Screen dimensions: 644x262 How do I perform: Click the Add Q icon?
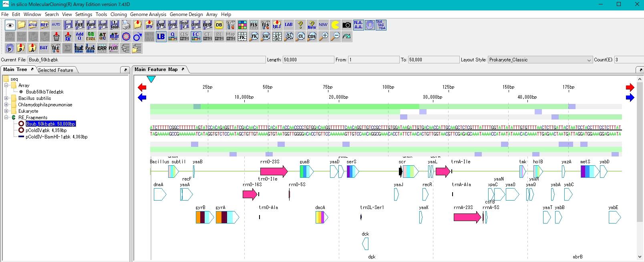[80, 37]
